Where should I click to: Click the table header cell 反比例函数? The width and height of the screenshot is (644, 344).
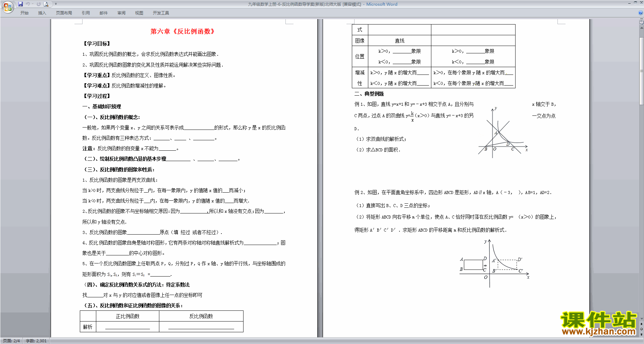tap(201, 316)
